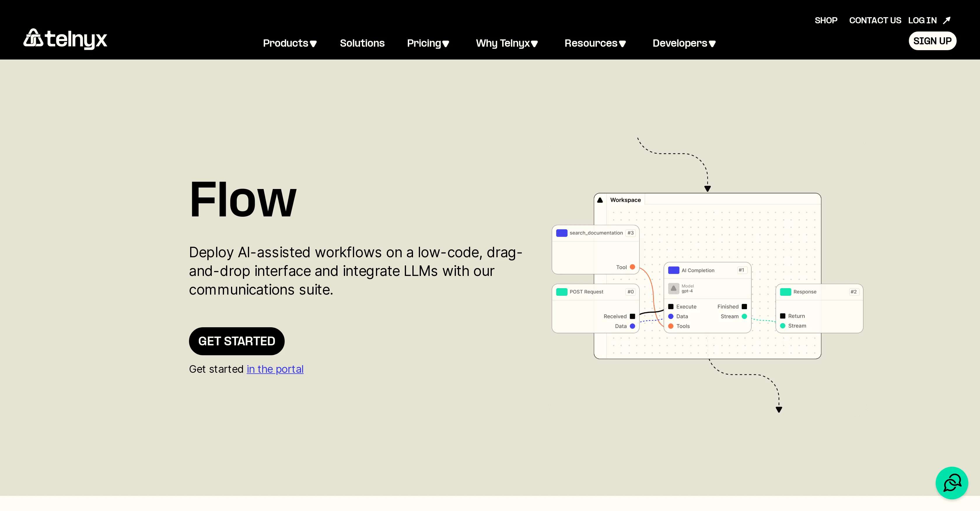Click the #3 badge on search_documentation
This screenshot has height=511, width=980.
630,233
